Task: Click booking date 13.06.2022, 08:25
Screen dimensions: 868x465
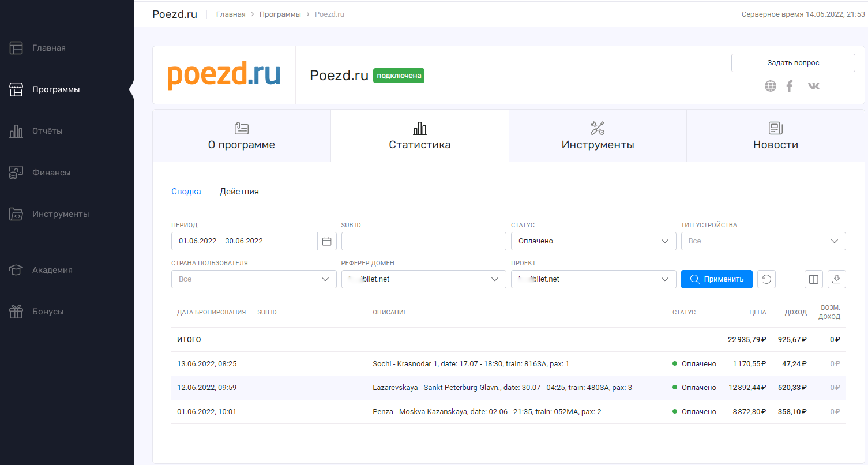Action: pyautogui.click(x=207, y=364)
